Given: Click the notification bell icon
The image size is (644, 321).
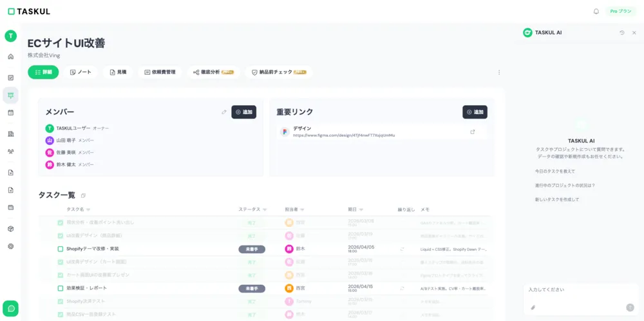Looking at the screenshot, I should (596, 11).
